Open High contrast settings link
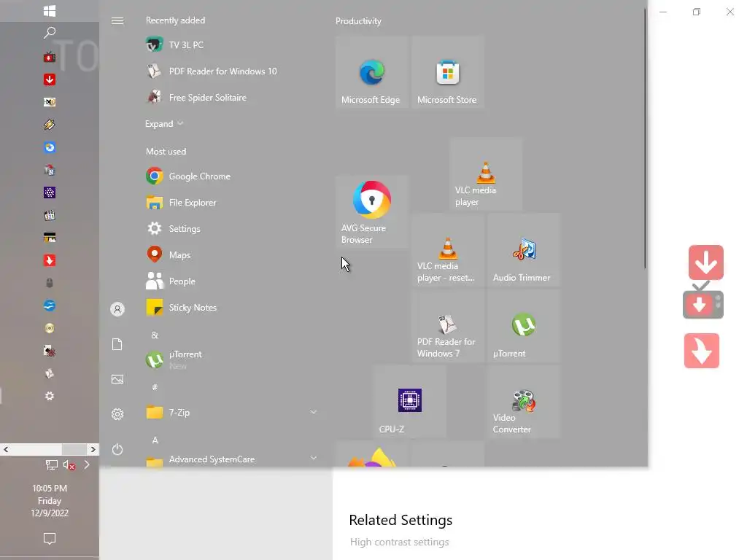The height and width of the screenshot is (560, 747). [x=399, y=542]
